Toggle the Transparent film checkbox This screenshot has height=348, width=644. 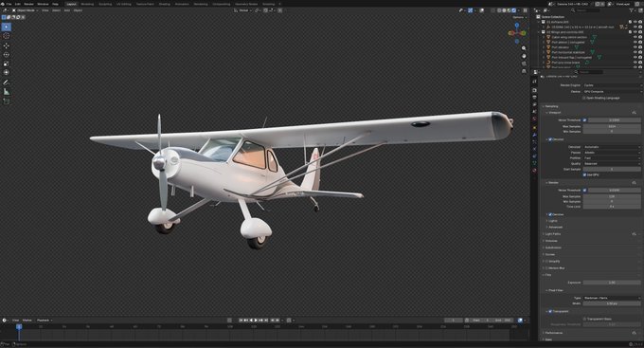coord(550,311)
